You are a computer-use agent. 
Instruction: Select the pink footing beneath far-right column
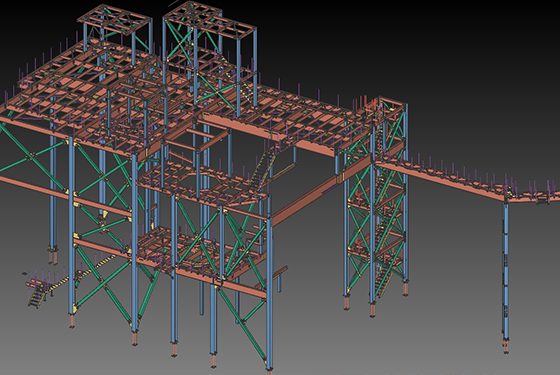tap(506, 347)
